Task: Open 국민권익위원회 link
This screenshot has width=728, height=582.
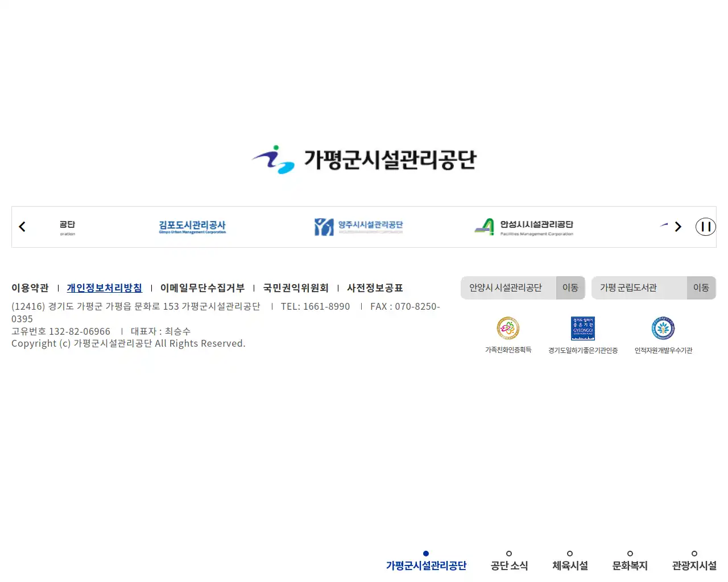Action: click(x=296, y=288)
